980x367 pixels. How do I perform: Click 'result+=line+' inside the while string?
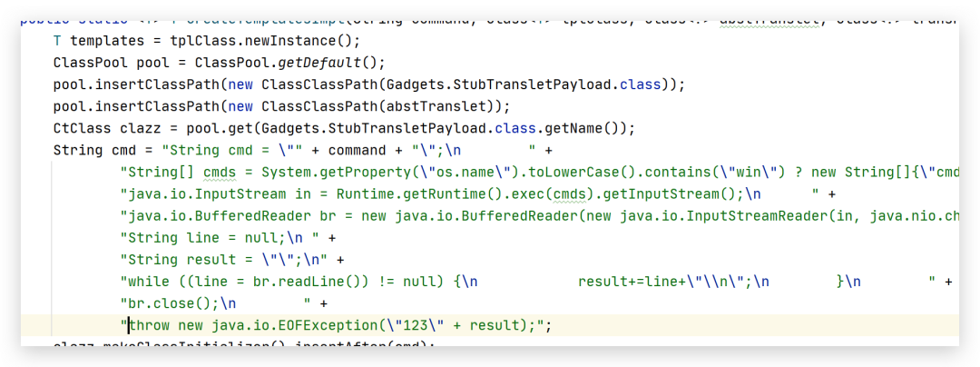632,282
